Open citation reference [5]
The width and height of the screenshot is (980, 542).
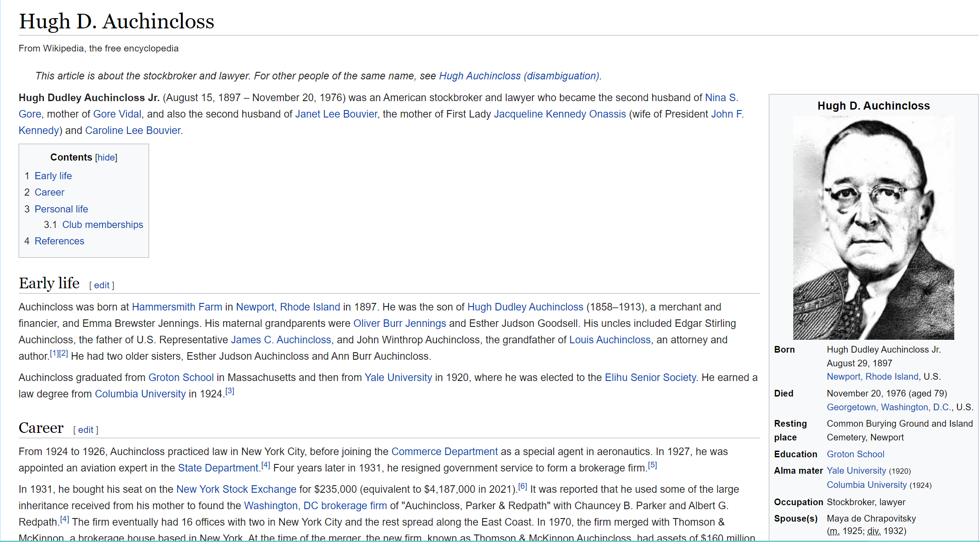pyautogui.click(x=653, y=465)
